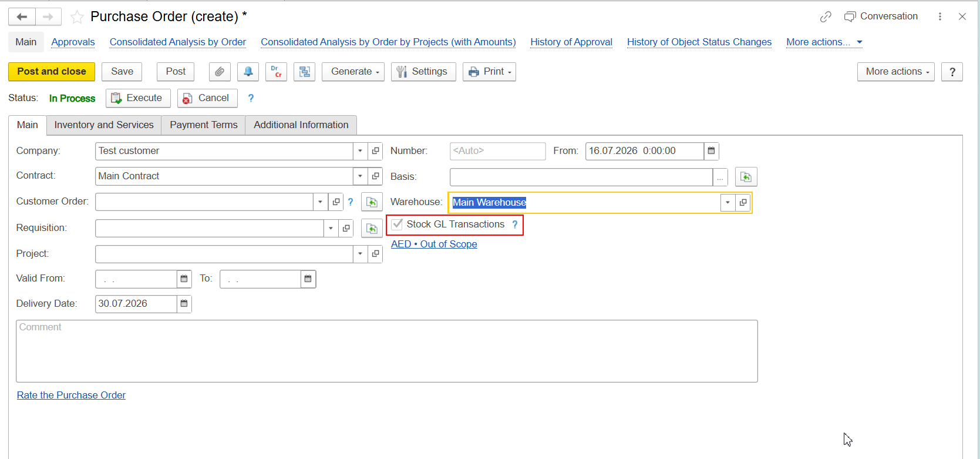The width and height of the screenshot is (980, 459).
Task: Open Consolidated Analysis by Order by Projects
Action: pyautogui.click(x=388, y=42)
